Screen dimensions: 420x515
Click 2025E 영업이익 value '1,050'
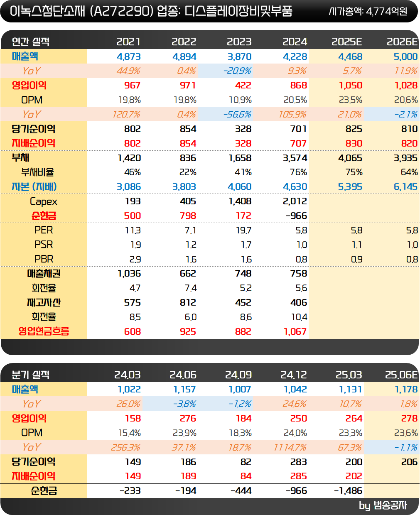click(351, 85)
